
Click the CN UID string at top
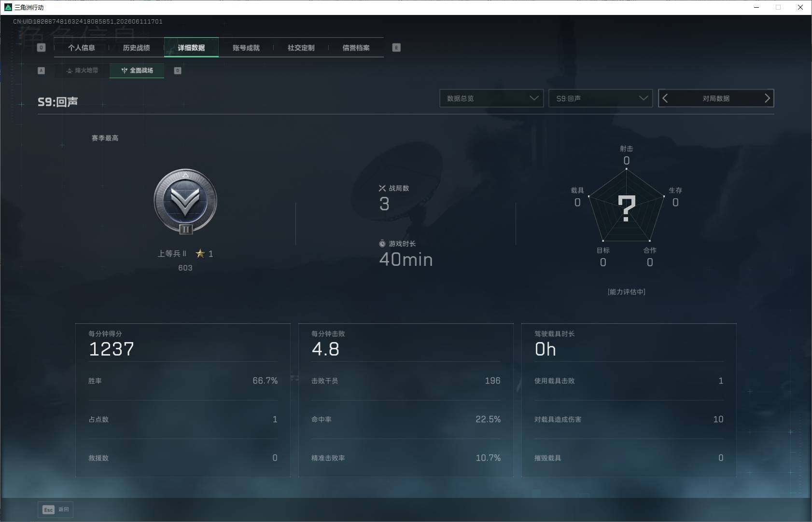(x=88, y=21)
